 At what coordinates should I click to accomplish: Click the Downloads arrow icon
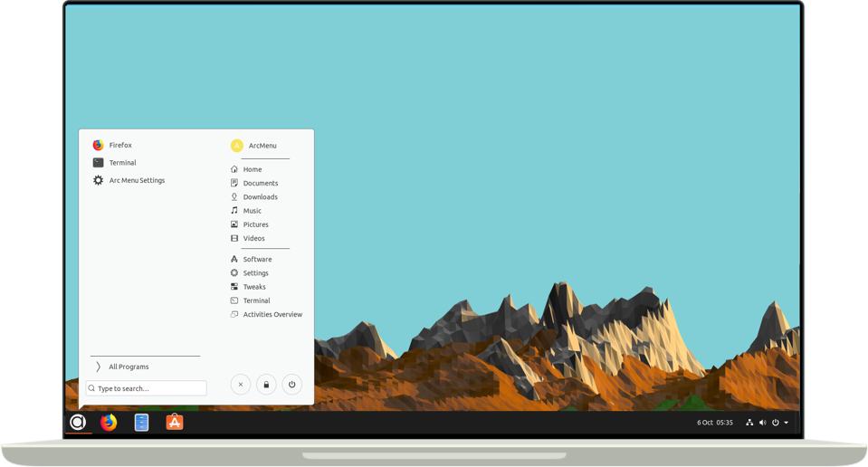coord(234,197)
